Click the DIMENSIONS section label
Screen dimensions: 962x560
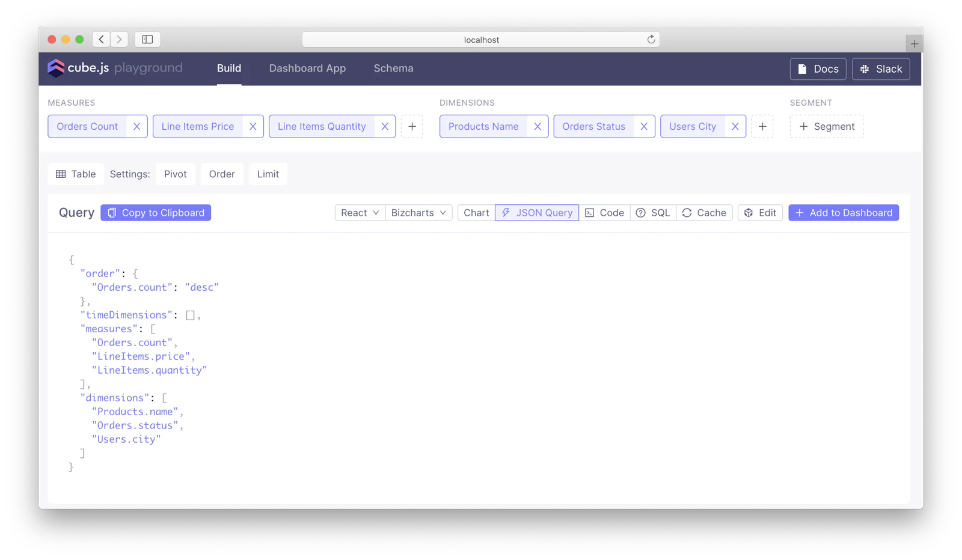point(467,103)
